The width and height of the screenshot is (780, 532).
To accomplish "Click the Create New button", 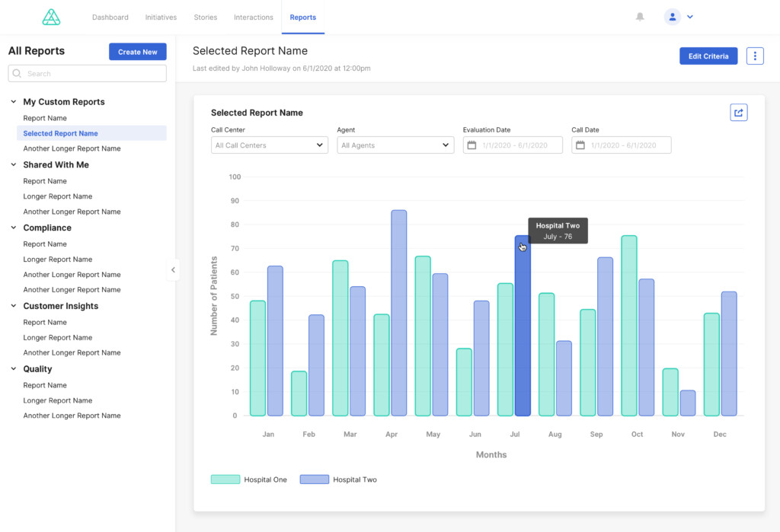I will (x=137, y=51).
